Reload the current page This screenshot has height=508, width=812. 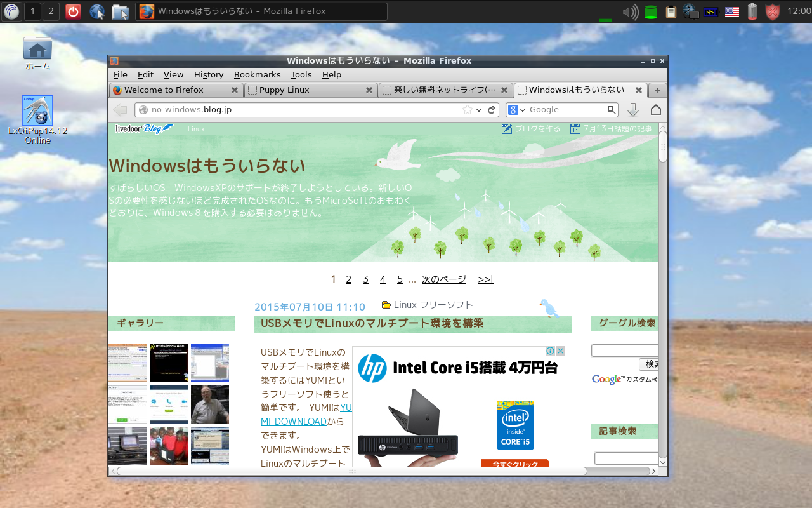[491, 110]
